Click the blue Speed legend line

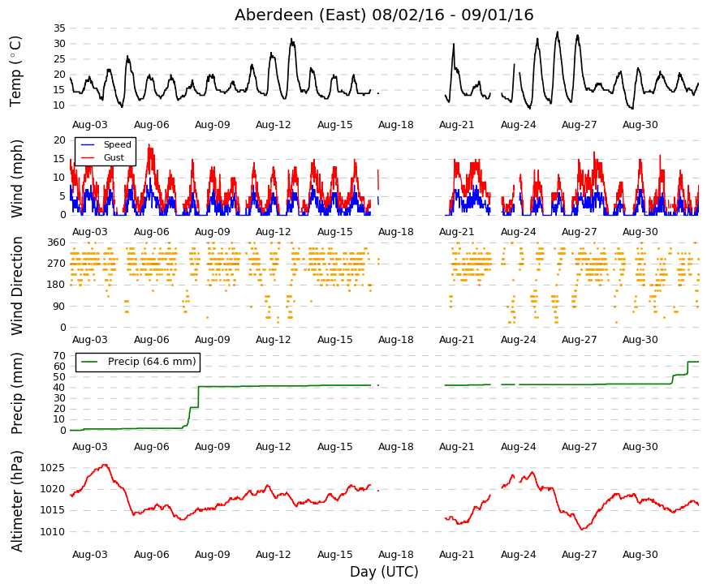(x=88, y=144)
